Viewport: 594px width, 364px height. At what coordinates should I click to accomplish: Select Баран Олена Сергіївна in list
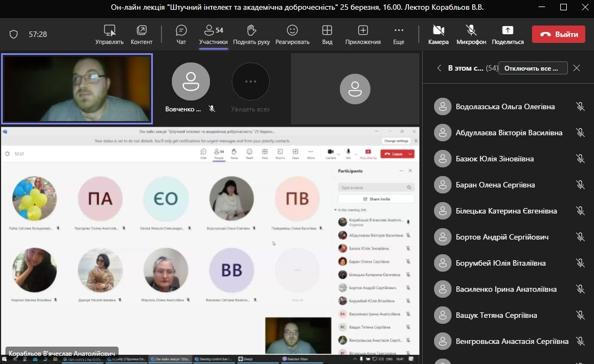tap(495, 185)
